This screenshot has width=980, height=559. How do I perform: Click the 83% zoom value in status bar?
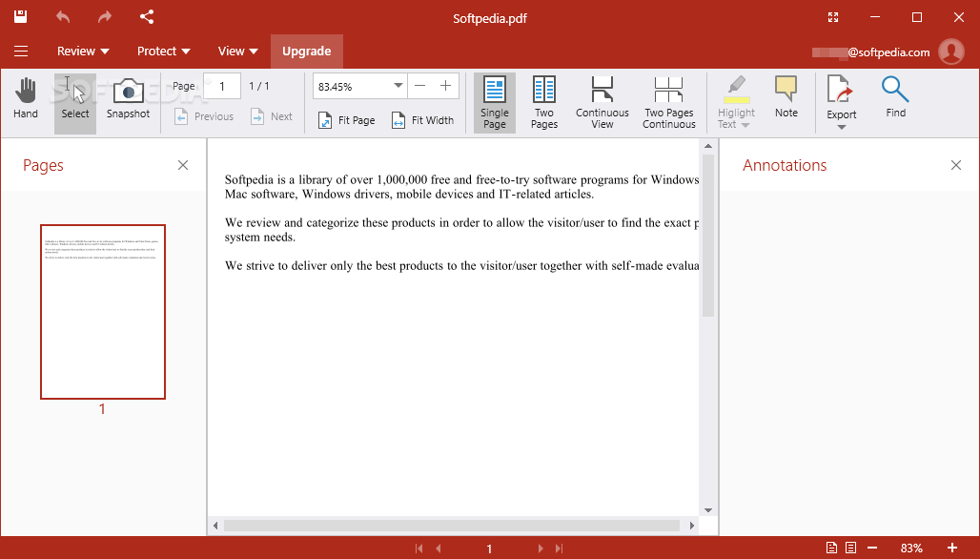[x=911, y=549]
